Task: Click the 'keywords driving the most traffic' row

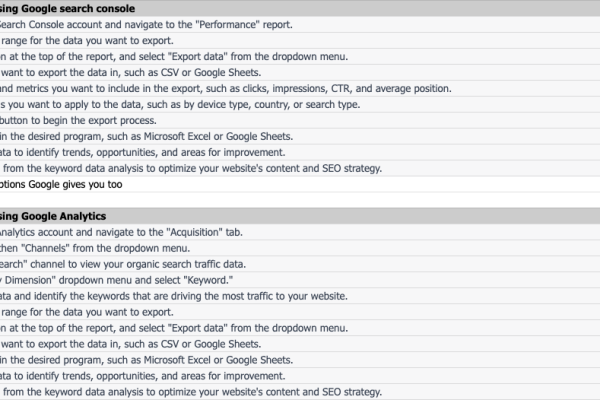Action: point(300,296)
